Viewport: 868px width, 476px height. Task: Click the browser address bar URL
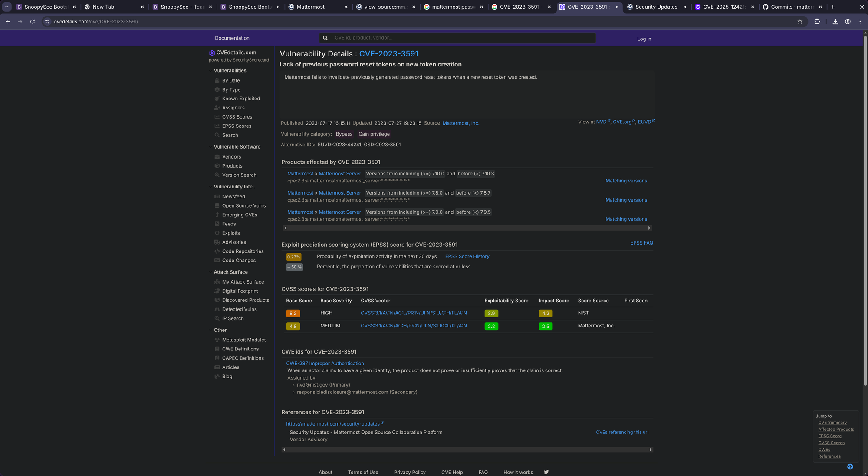pyautogui.click(x=96, y=21)
